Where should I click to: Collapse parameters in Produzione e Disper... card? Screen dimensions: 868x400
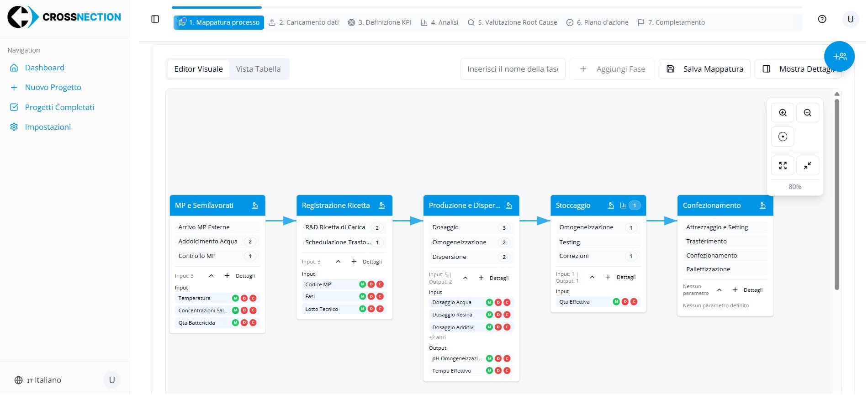pyautogui.click(x=465, y=278)
